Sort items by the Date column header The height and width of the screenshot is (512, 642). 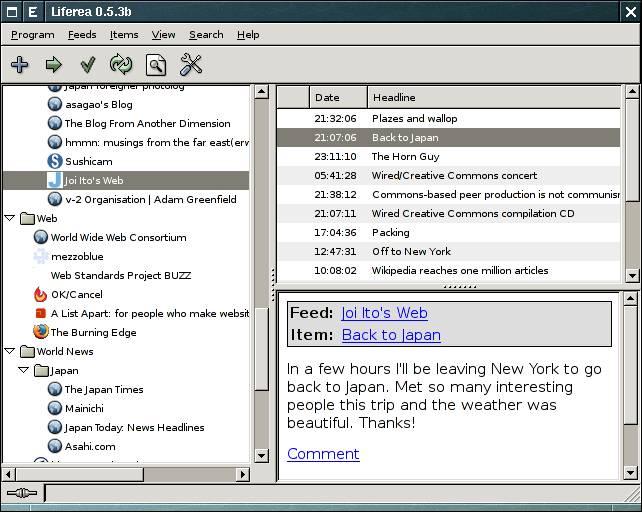[338, 97]
